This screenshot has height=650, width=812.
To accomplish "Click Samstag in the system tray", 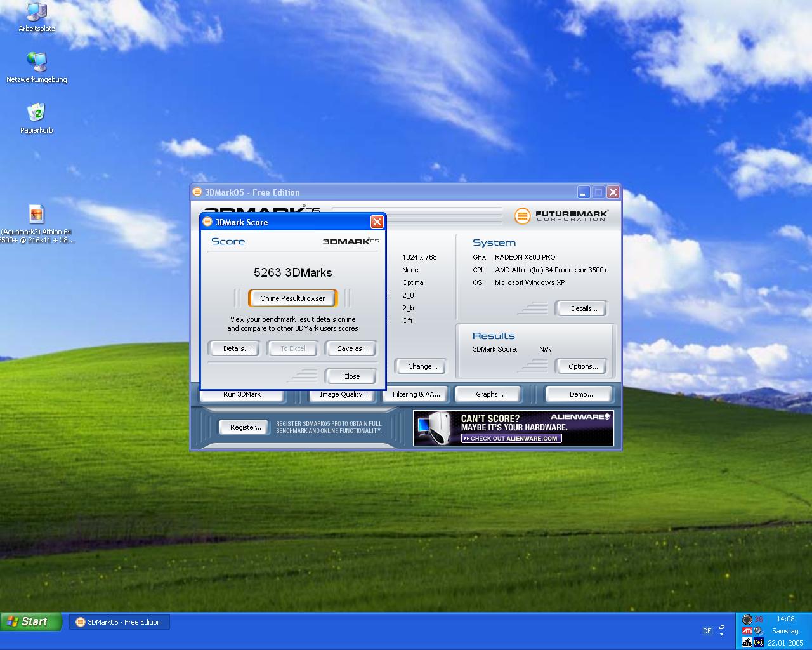I will 785,631.
